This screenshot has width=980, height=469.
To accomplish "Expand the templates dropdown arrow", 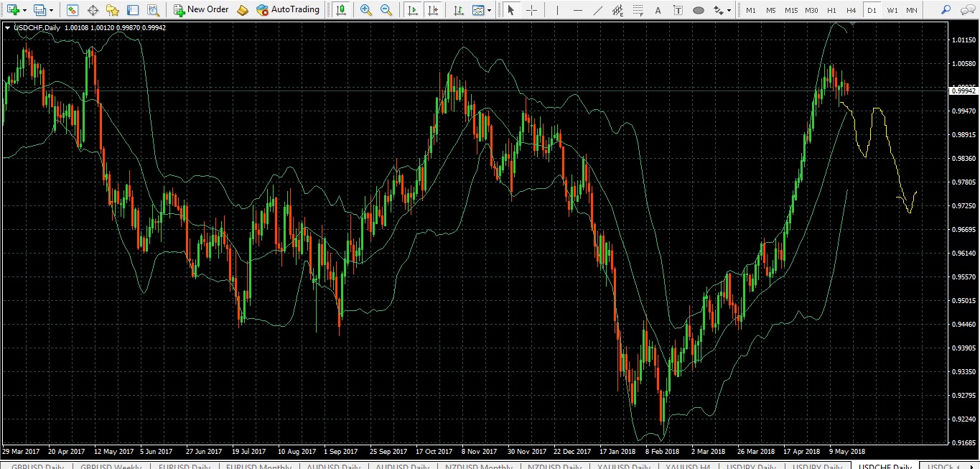I will [x=490, y=11].
